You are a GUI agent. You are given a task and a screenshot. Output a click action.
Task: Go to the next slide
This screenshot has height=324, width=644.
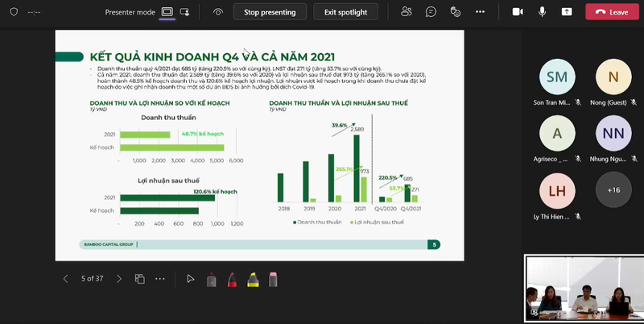click(x=119, y=279)
